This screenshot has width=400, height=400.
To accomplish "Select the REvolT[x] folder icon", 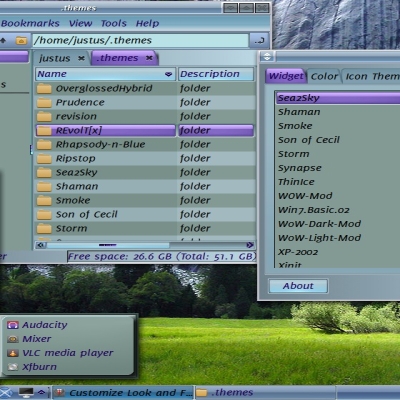I will [x=44, y=131].
